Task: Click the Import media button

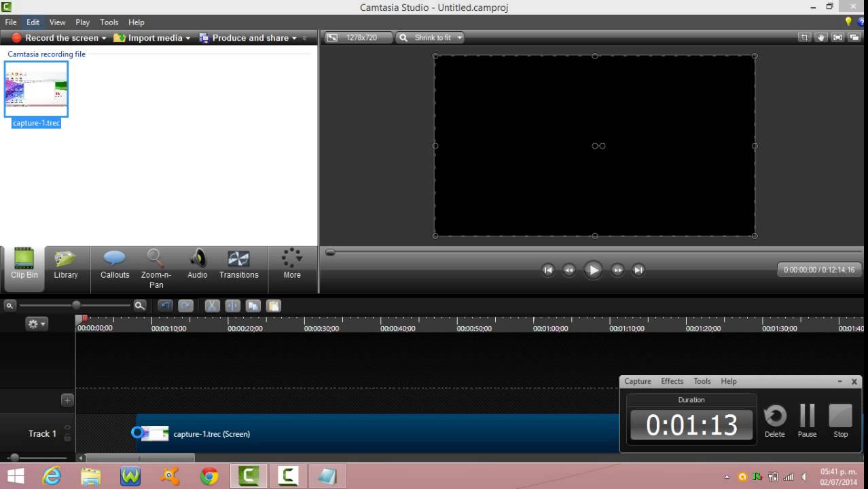Action: coord(148,38)
